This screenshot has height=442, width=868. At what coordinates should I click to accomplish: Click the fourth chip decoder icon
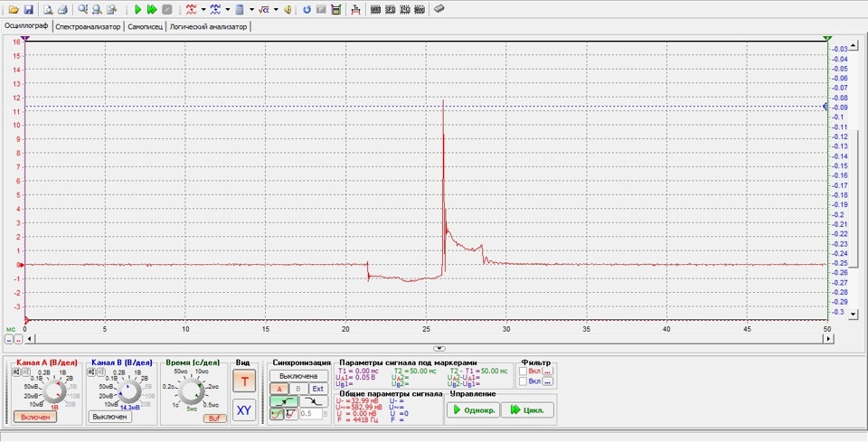[x=419, y=9]
